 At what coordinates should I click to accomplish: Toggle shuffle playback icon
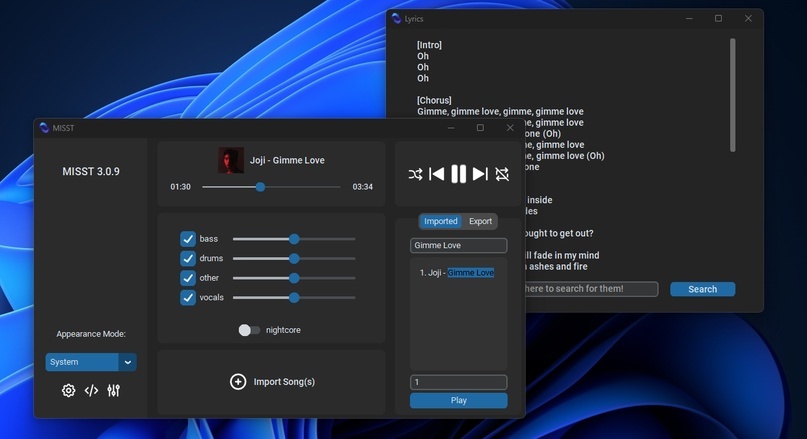point(415,174)
